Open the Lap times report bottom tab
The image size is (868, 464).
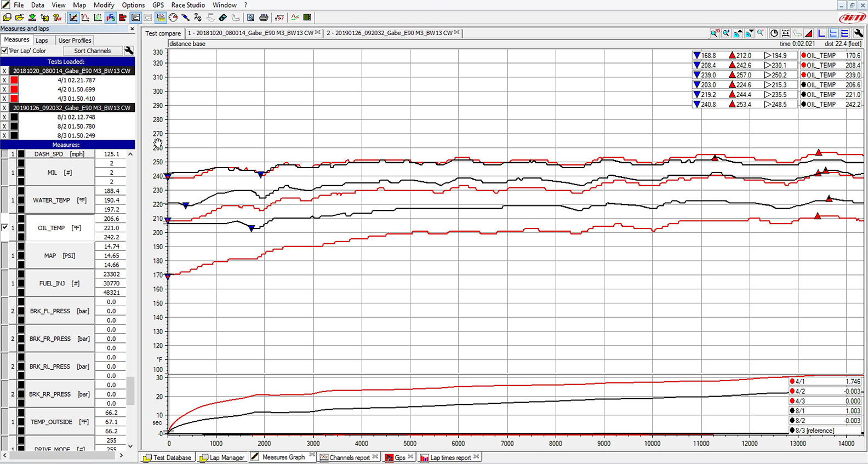(x=450, y=457)
